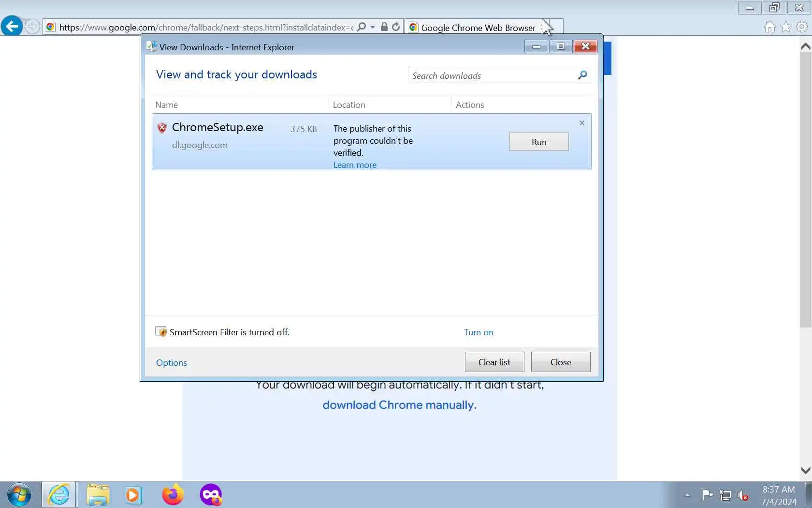Screen dimensions: 812x508
Task: Click the download Chrome manually link
Action: (x=399, y=405)
